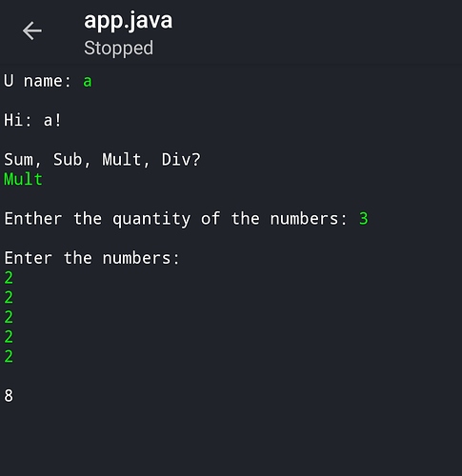Click the white 'Div?' option in the prompt
Image resolution: width=462 pixels, height=476 pixels.
(x=181, y=159)
